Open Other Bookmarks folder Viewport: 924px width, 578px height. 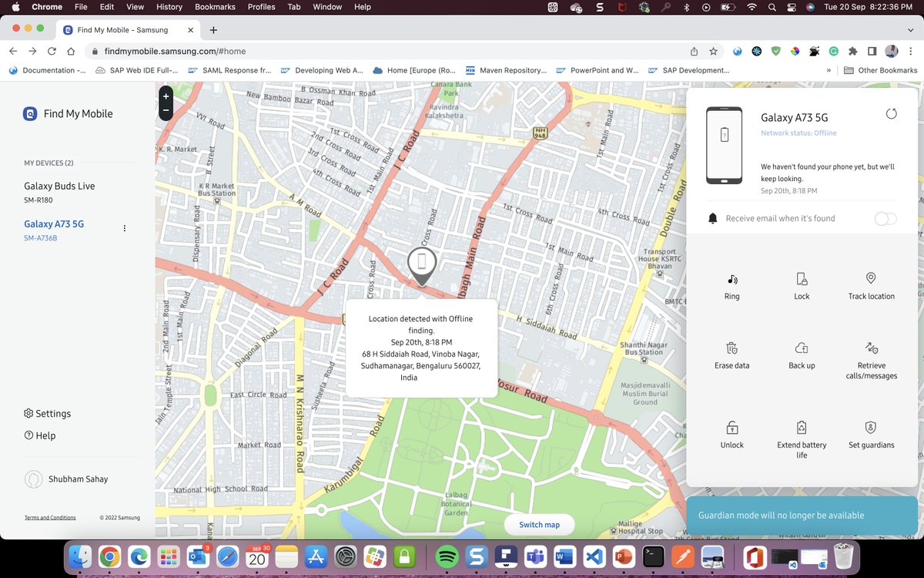[x=880, y=70]
